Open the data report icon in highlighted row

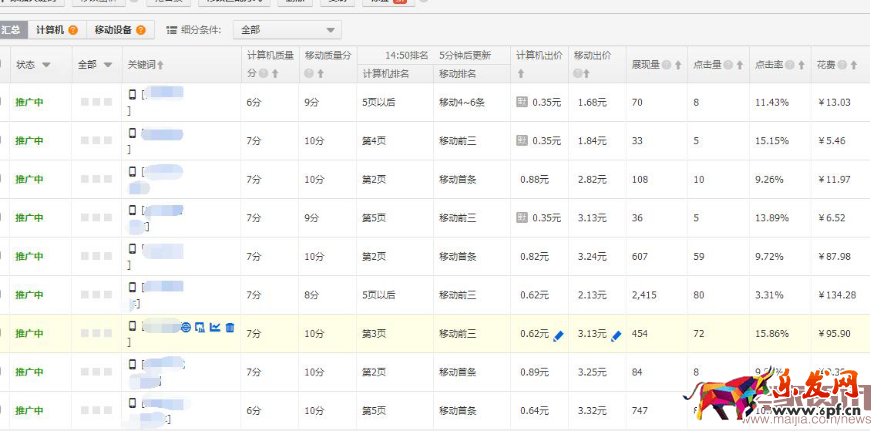[201, 327]
